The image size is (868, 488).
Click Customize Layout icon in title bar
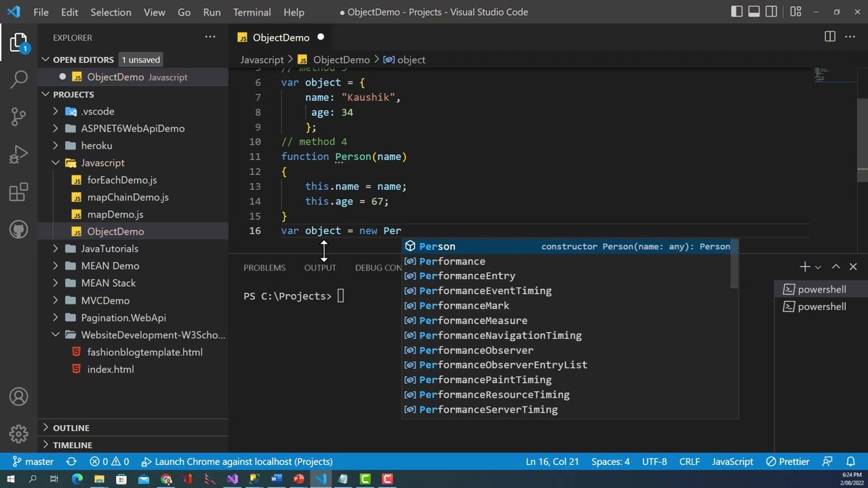tap(795, 12)
